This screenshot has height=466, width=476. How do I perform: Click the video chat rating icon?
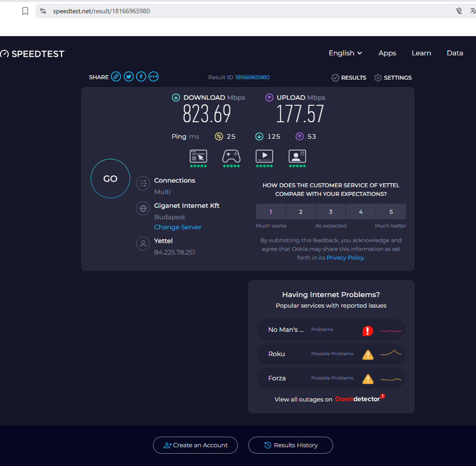tap(297, 158)
